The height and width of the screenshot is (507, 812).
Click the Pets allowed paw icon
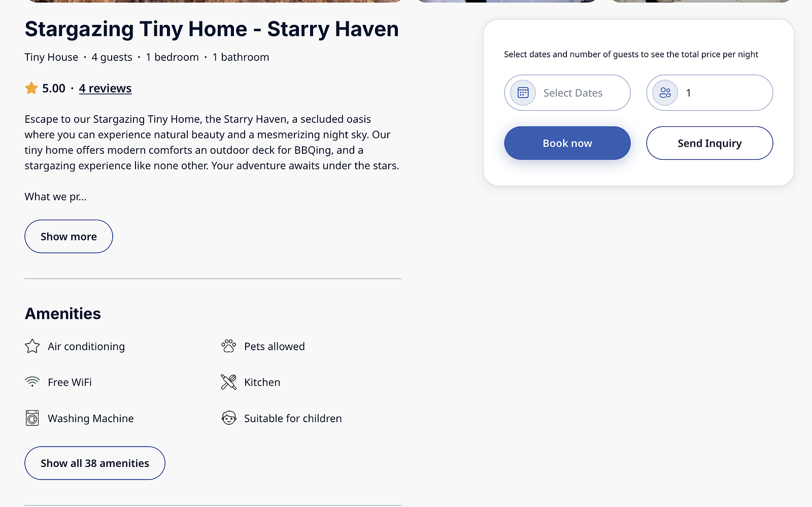pyautogui.click(x=229, y=346)
